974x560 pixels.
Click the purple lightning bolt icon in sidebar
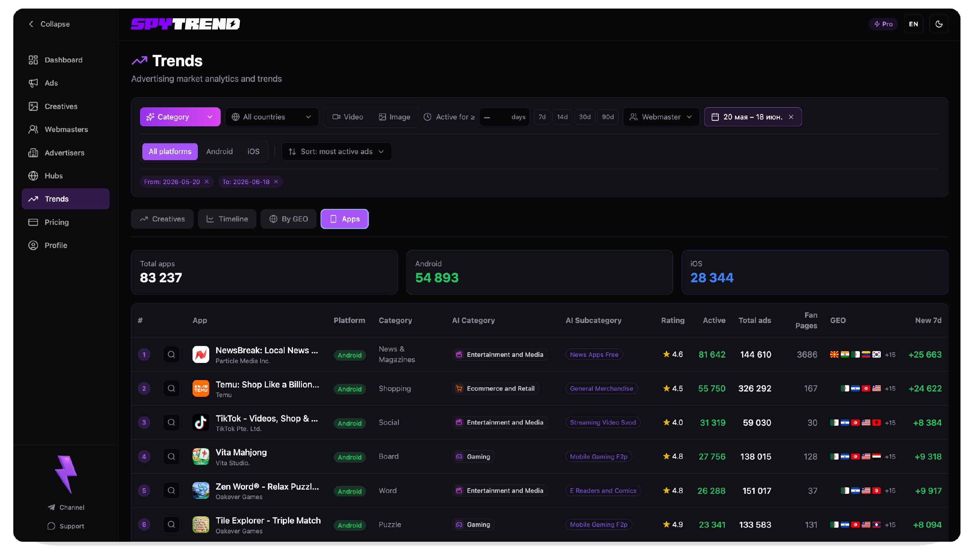66,474
